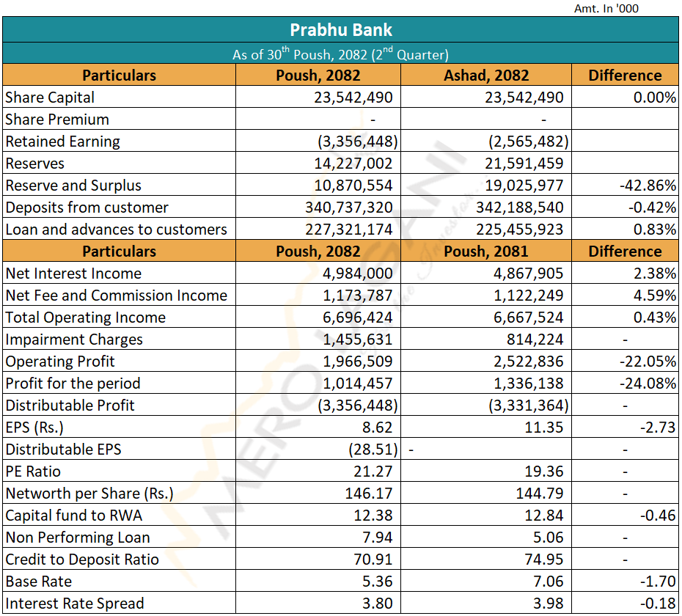682x616 pixels.
Task: Click Total Operating Income value 6,696,424
Action: (359, 318)
